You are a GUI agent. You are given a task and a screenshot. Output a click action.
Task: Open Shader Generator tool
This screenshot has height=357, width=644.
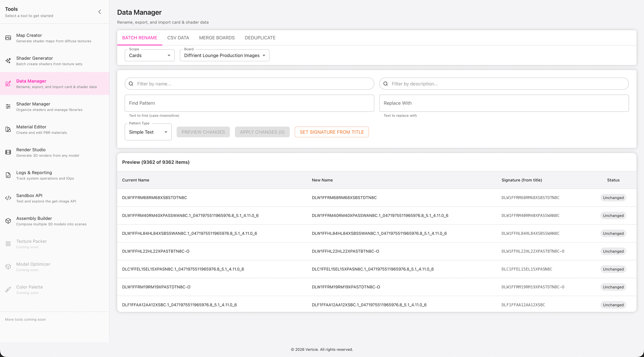coord(55,61)
